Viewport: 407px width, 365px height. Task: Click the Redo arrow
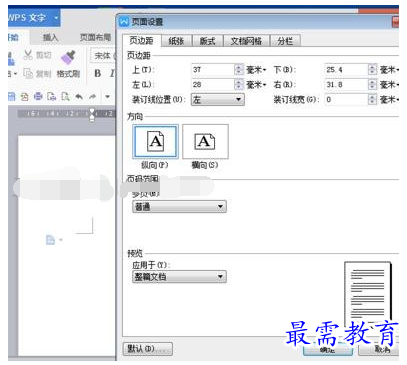[92, 97]
